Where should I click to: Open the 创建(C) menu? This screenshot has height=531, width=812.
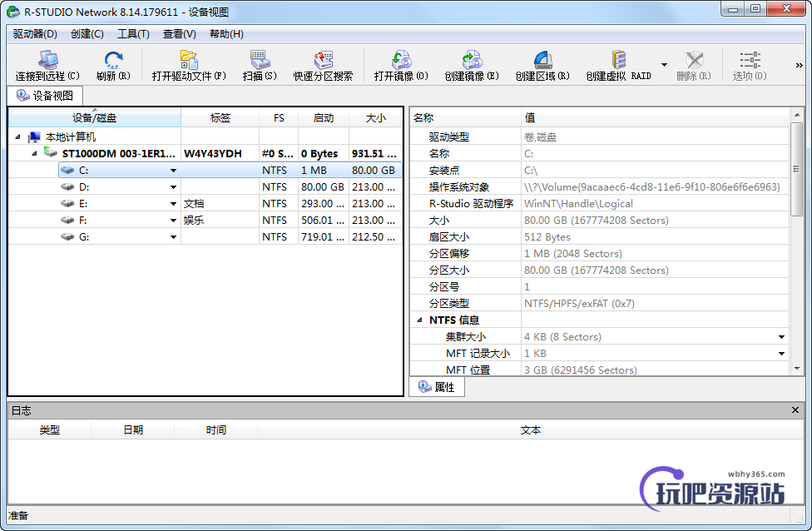coord(87,33)
